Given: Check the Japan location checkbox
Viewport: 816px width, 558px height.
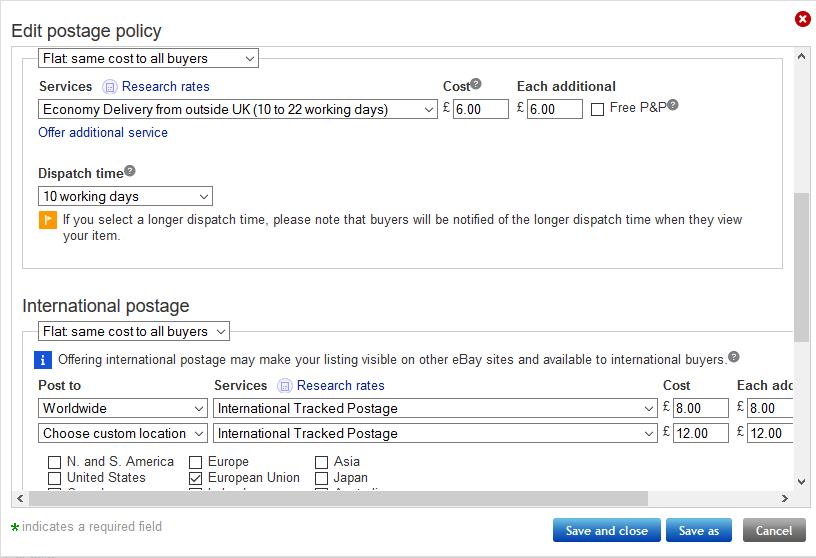Looking at the screenshot, I should [x=322, y=479].
